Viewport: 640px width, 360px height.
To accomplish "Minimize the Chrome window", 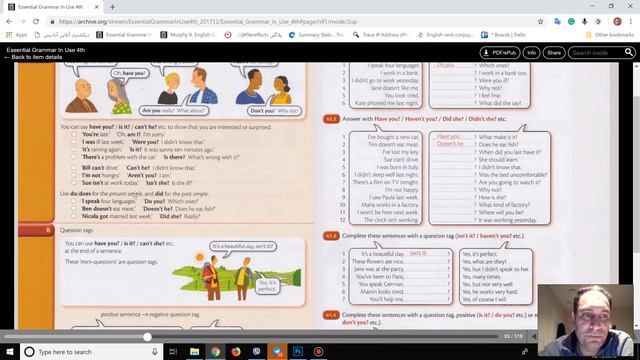I will point(592,6).
